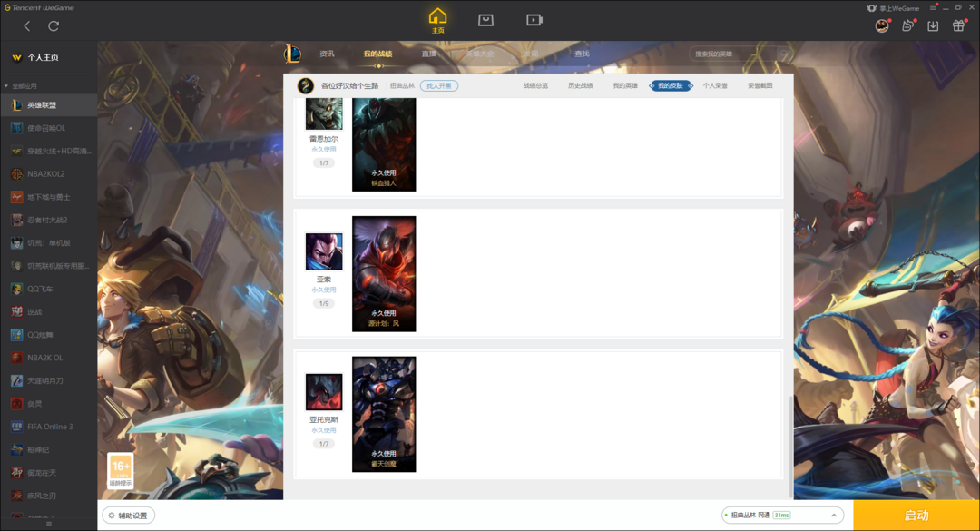Click the search magnifier icon
Screen dimensions: 980x531
(783, 54)
